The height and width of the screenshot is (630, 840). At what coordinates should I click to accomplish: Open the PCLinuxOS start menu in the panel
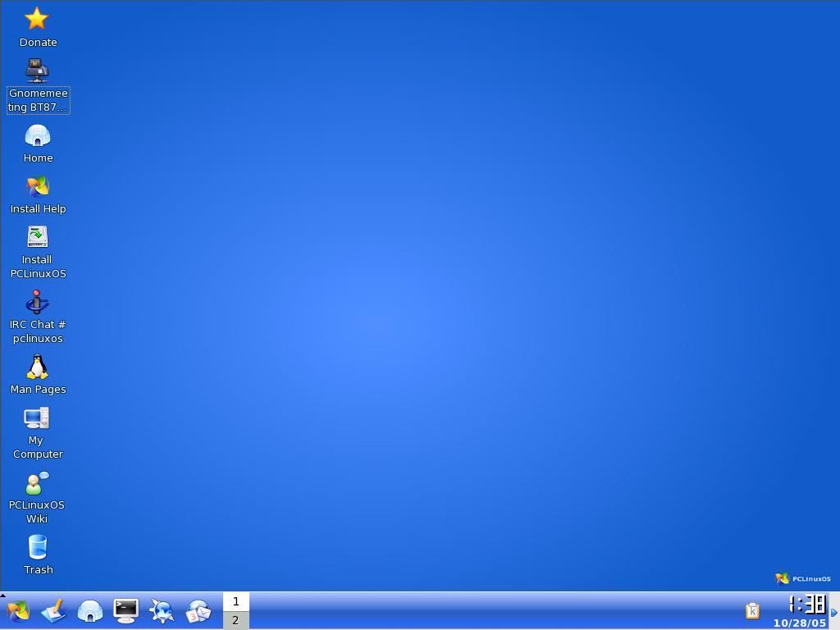coord(18,611)
